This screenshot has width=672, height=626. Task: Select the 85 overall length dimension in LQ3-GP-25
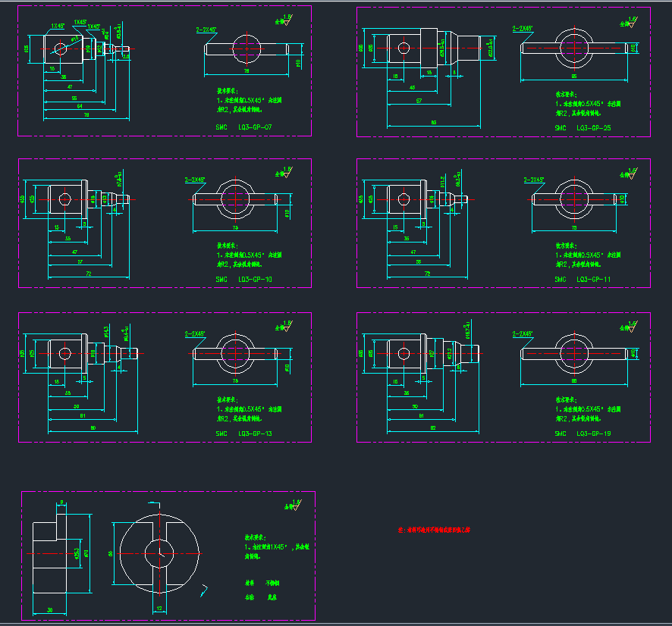[433, 122]
